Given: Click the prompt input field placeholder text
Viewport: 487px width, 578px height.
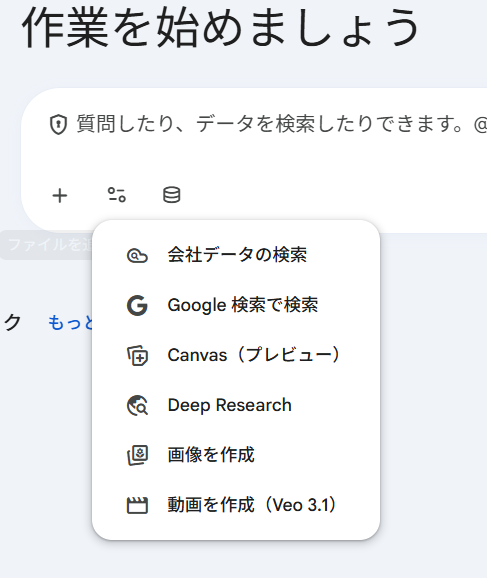Looking at the screenshot, I should [282, 124].
